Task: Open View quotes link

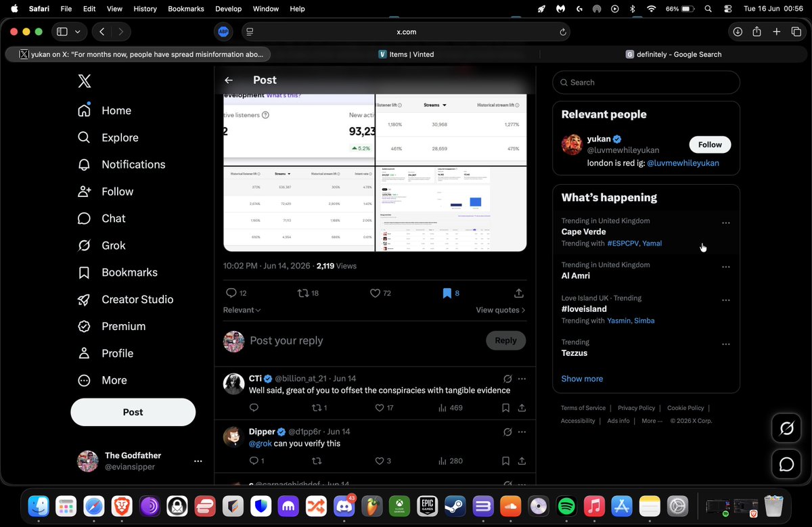Action: [x=501, y=310]
